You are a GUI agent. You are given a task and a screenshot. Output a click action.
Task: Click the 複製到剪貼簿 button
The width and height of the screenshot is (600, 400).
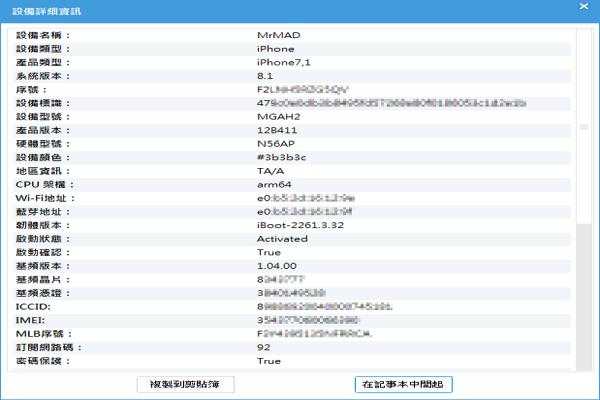[x=186, y=384]
